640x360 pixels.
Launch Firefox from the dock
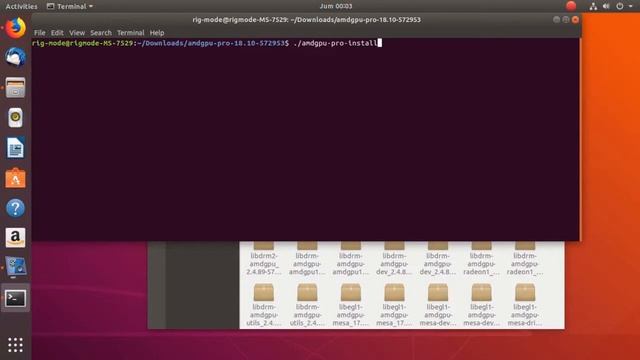[x=16, y=28]
